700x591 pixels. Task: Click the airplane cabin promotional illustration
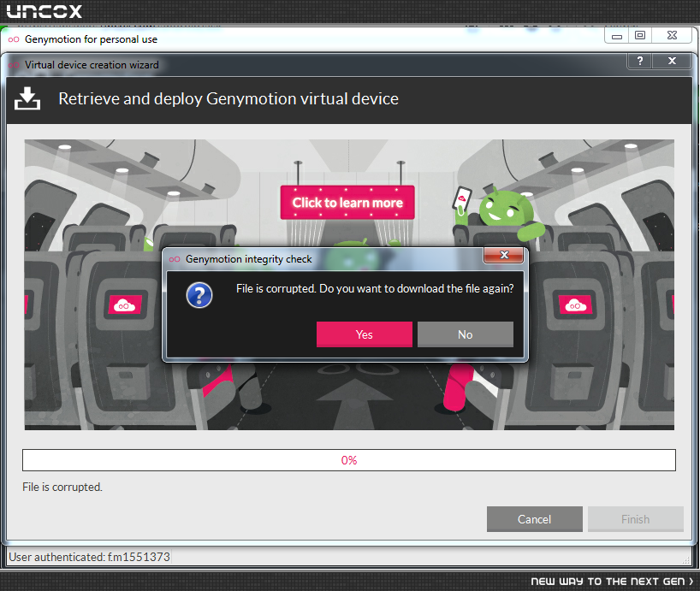pos(349,285)
